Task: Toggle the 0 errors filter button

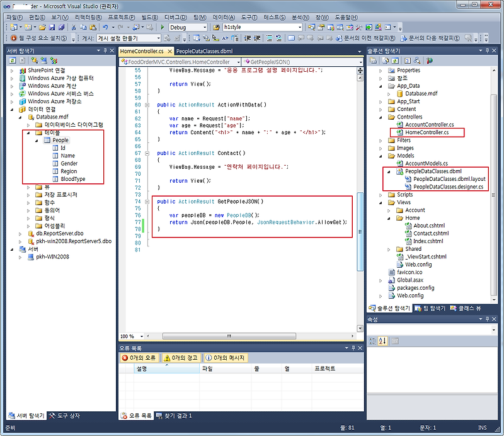Action: [139, 358]
